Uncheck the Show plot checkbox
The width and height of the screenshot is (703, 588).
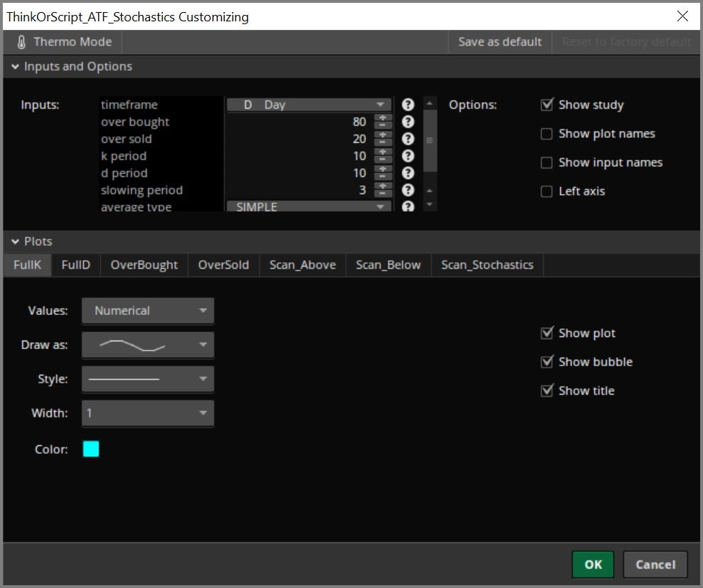pos(546,333)
